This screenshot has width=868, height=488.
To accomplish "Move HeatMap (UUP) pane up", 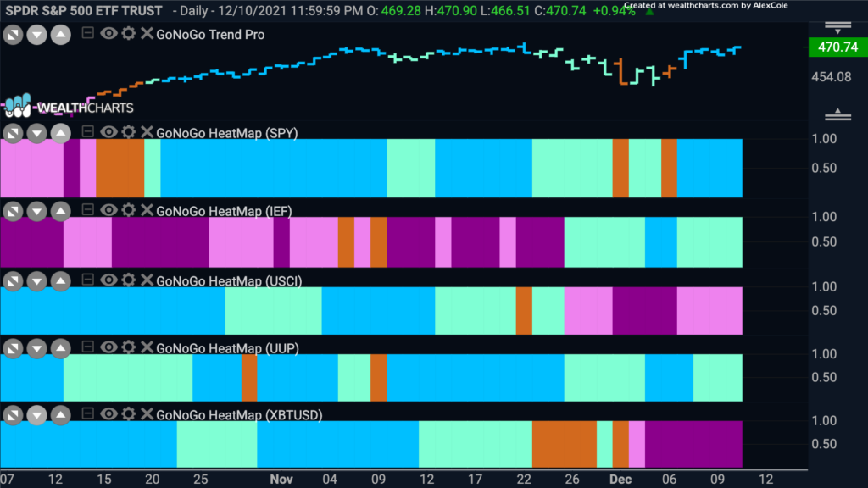I will click(61, 348).
